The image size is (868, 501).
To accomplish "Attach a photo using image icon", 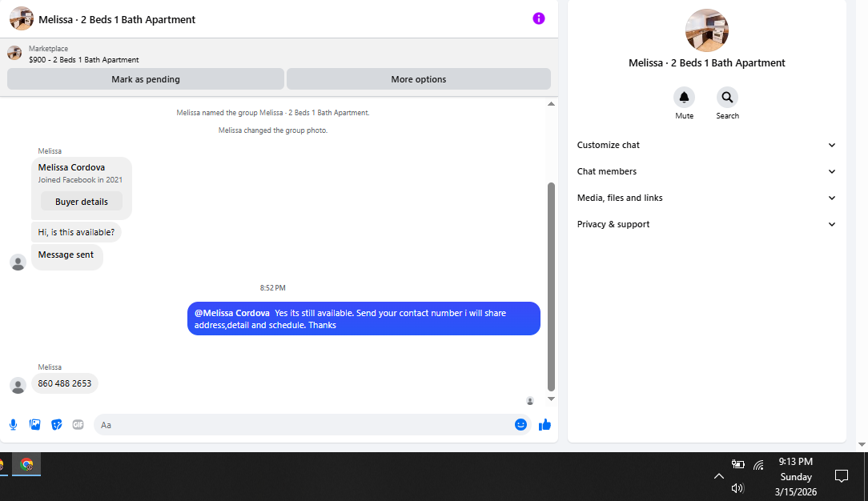I will click(x=35, y=425).
